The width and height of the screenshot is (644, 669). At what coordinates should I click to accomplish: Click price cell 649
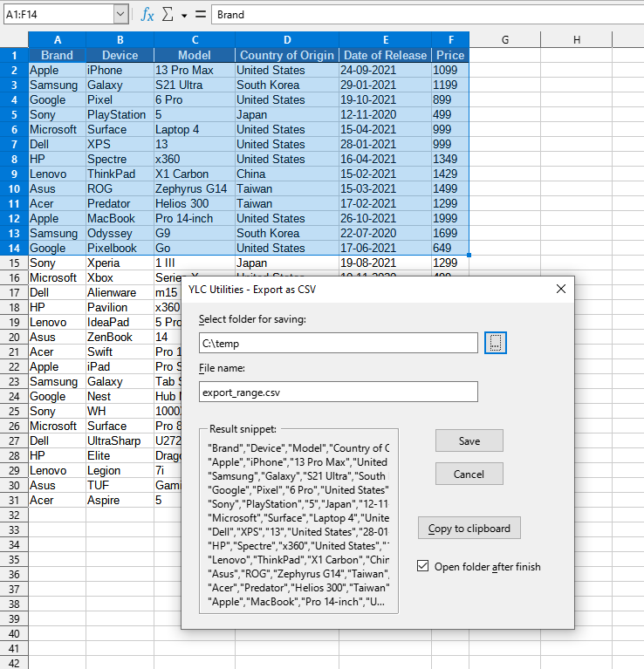450,248
